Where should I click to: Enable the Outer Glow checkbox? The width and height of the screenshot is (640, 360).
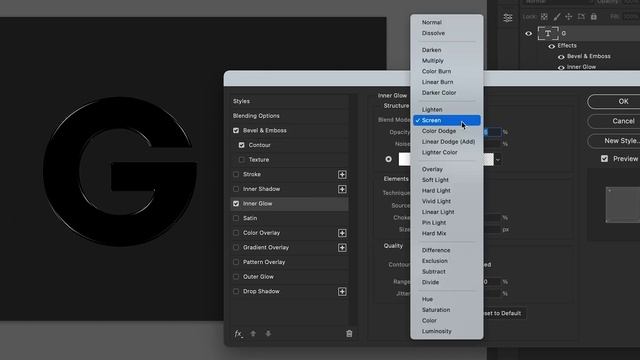236,277
